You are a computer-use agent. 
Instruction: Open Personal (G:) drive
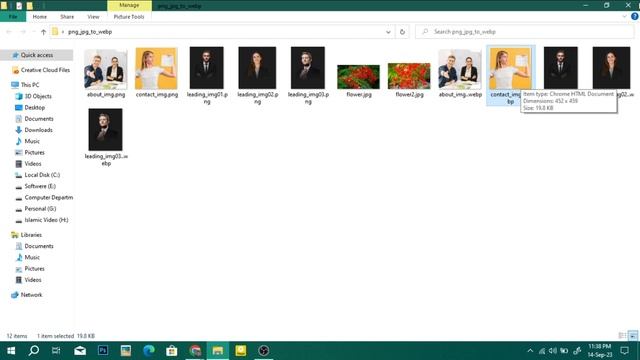40,209
